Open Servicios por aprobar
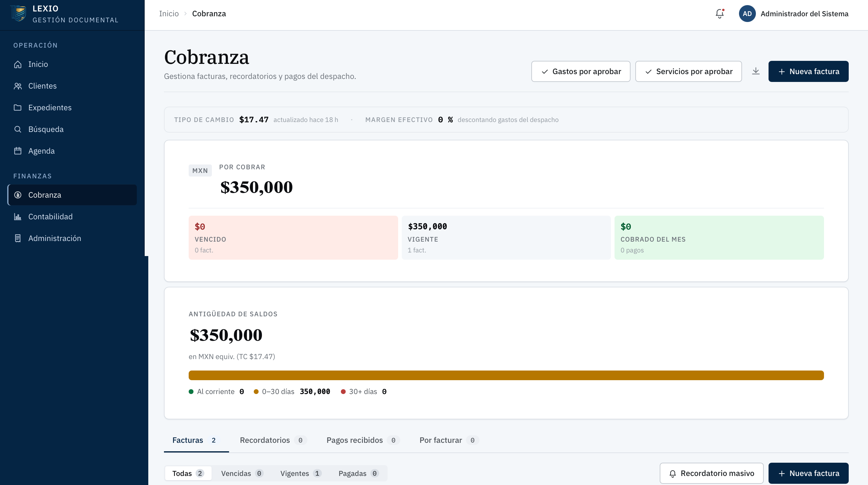 (688, 71)
